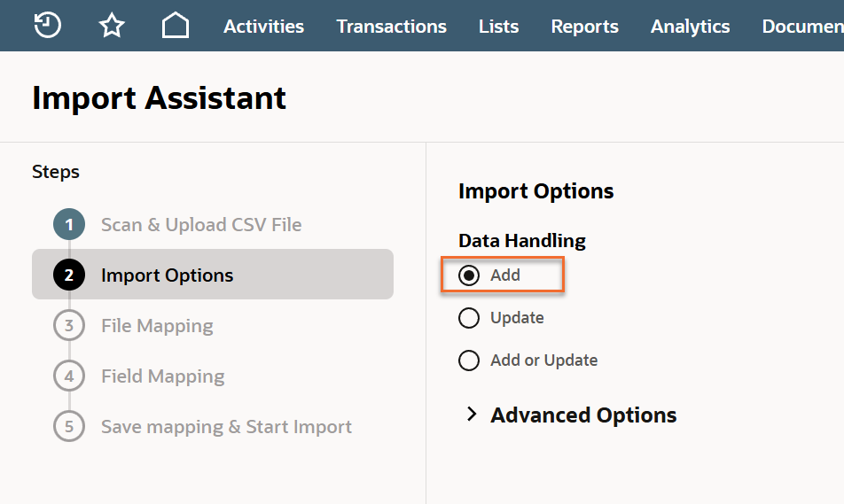Click the step 5 circle icon

(69, 427)
